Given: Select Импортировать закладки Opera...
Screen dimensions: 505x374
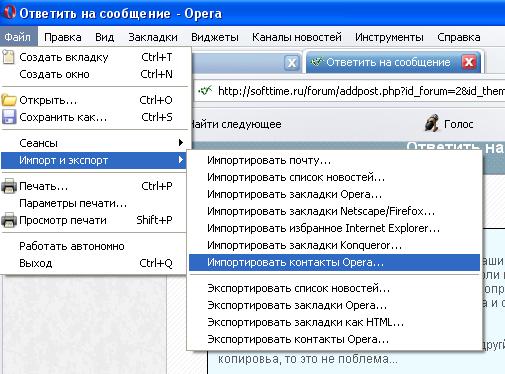Looking at the screenshot, I should pos(334,194).
